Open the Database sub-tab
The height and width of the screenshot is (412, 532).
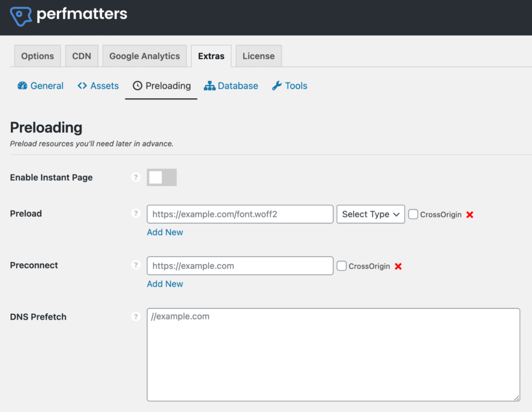click(x=231, y=86)
